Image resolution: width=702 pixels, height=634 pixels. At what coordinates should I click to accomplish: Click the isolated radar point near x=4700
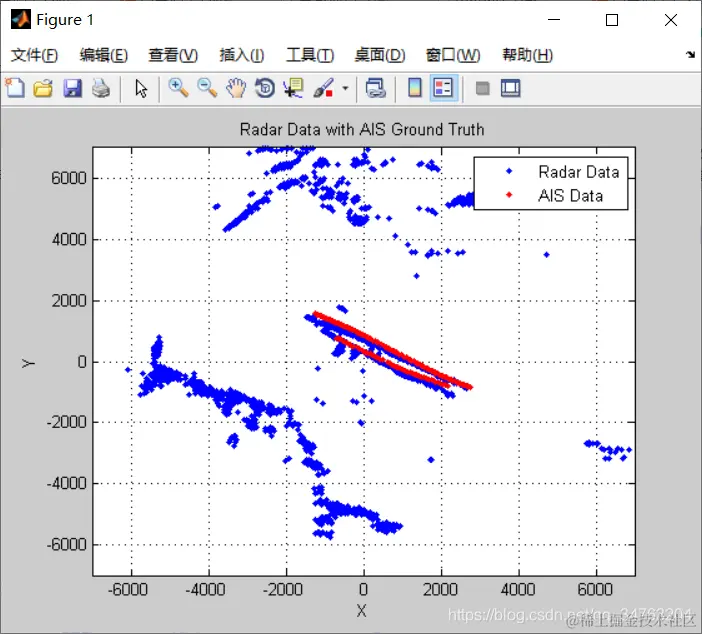pos(546,255)
